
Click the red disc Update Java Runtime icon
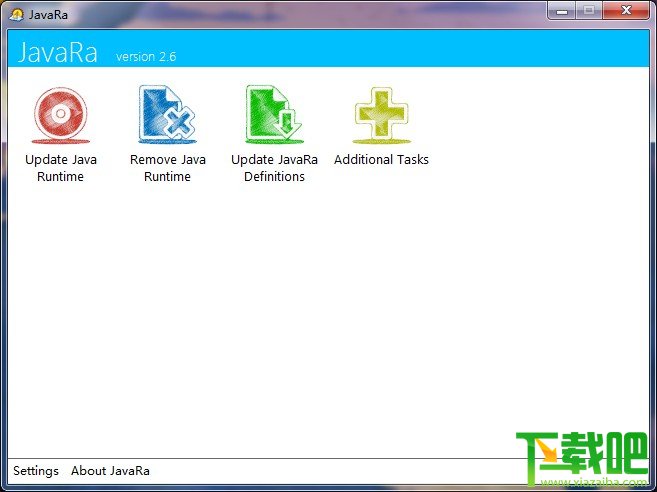point(61,115)
